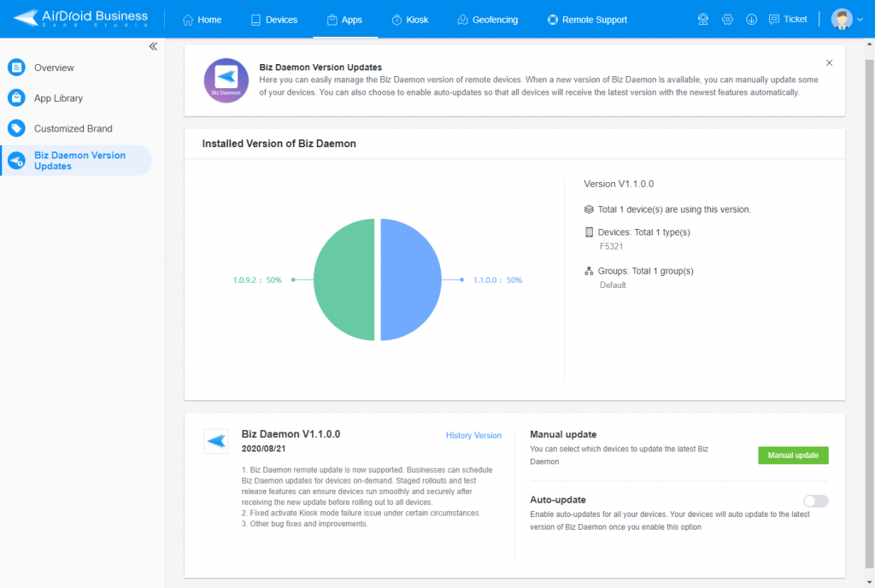Click the blue 1.1.0.0 pie slice
875x588 pixels.
click(x=410, y=279)
